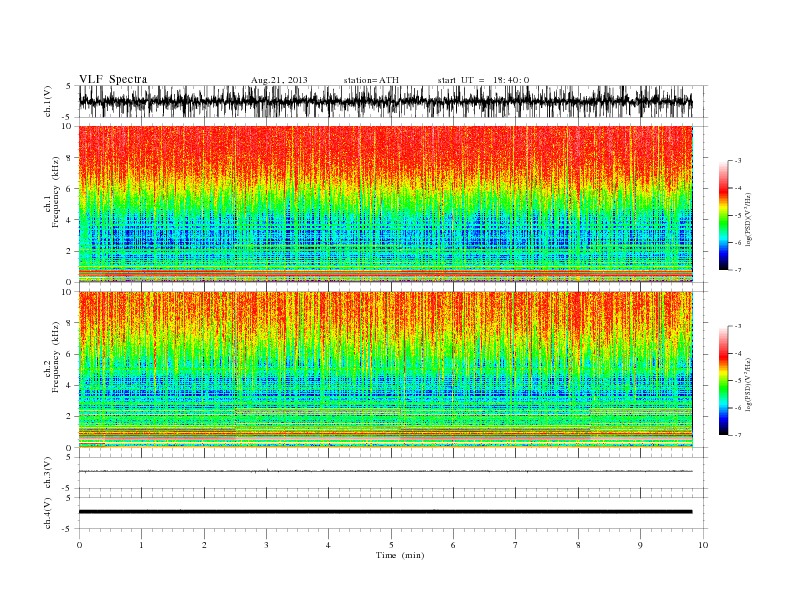Click the thick ch.4 waveform trace

tap(385, 512)
